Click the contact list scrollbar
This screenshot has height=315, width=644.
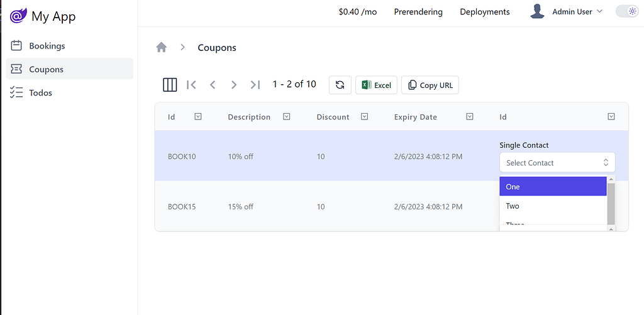[x=611, y=204]
